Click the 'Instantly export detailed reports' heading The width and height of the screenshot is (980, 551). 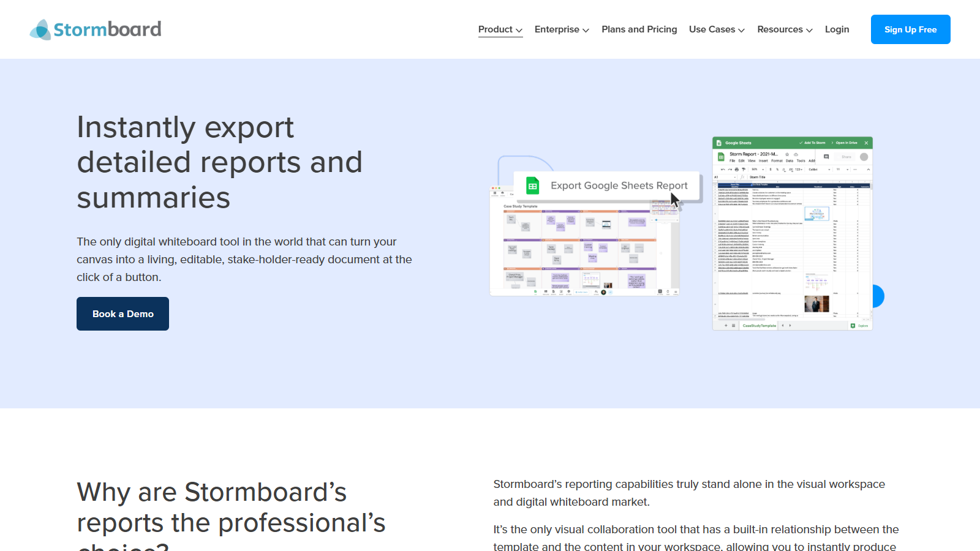point(219,162)
